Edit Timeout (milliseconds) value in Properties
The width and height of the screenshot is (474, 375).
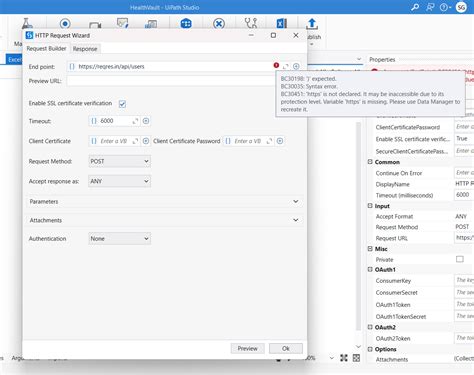click(x=464, y=195)
